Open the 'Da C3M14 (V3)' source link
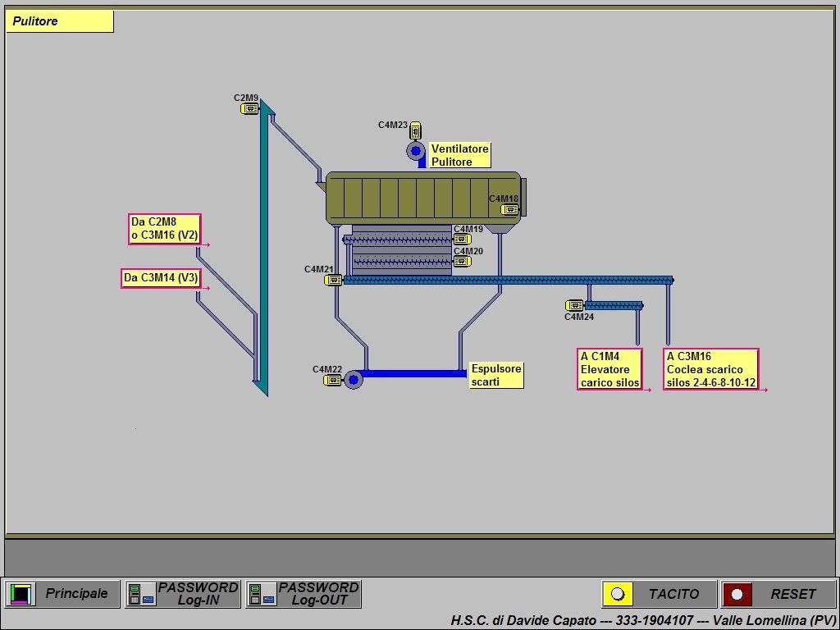The height and width of the screenshot is (630, 840). [x=161, y=278]
